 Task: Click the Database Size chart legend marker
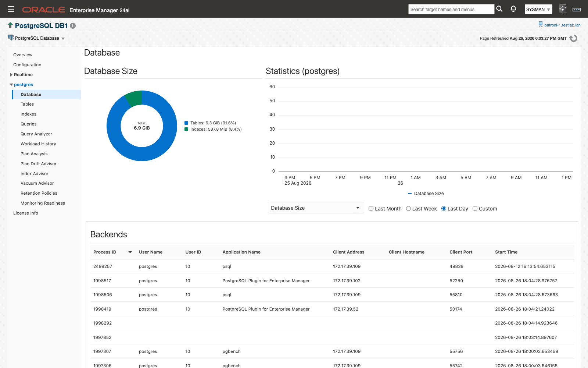click(410, 194)
